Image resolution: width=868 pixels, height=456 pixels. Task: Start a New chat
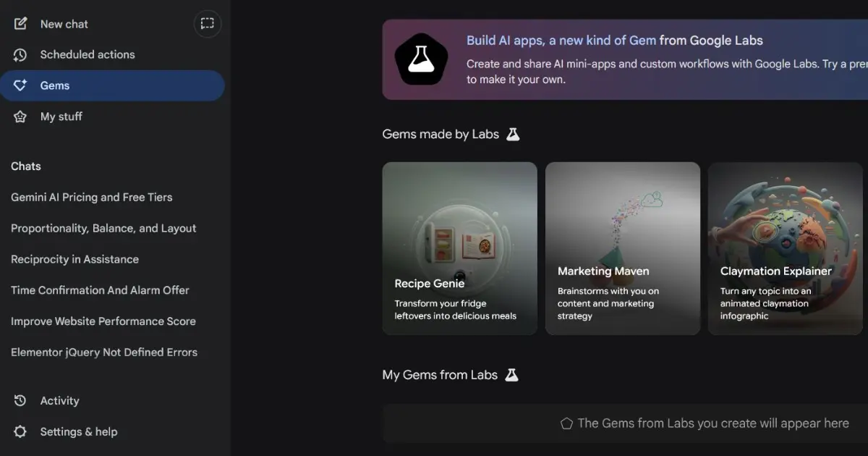tap(64, 24)
